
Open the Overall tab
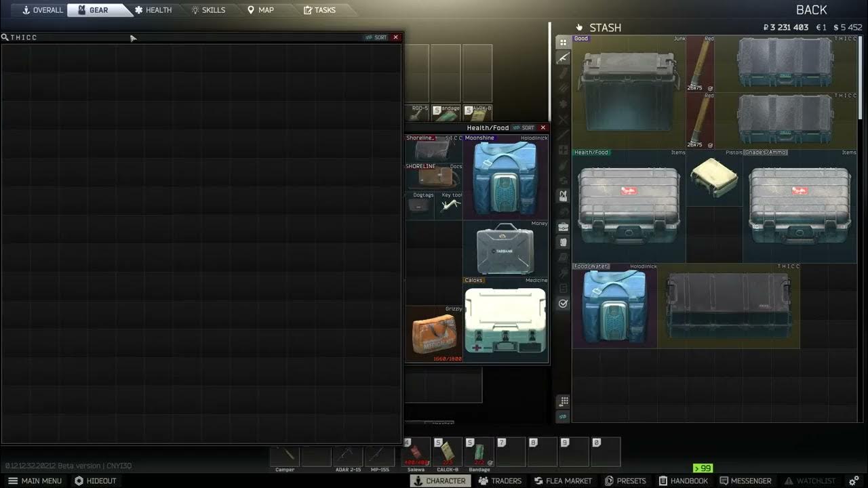tap(43, 10)
